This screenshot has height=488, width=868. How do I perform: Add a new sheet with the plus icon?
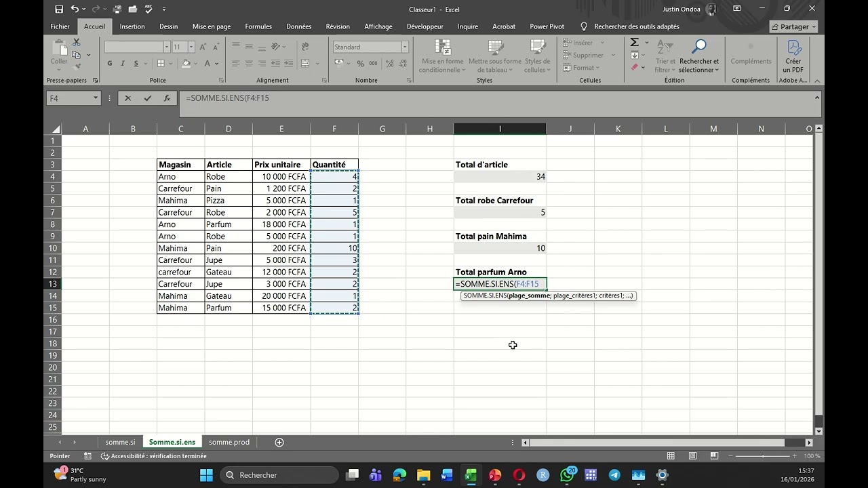point(279,442)
